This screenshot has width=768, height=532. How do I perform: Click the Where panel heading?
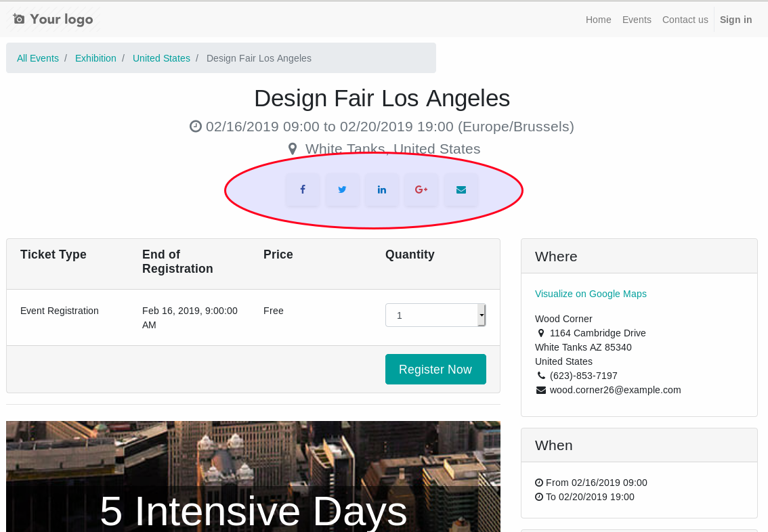(556, 257)
